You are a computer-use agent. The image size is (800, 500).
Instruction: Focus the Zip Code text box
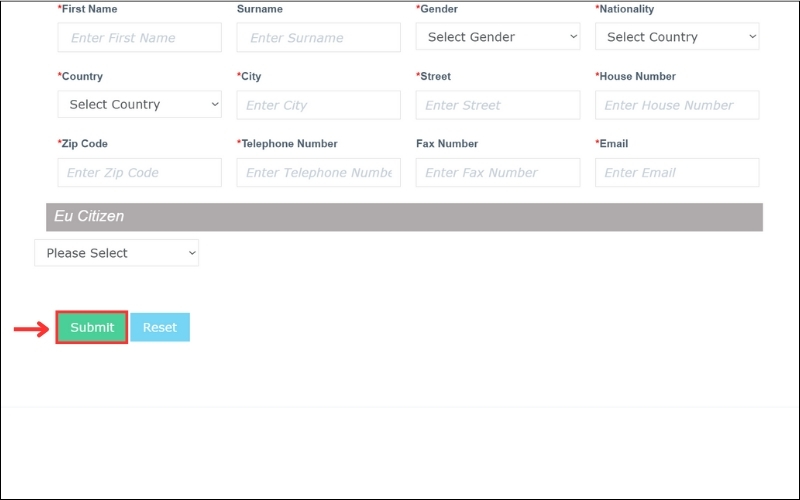coord(139,172)
